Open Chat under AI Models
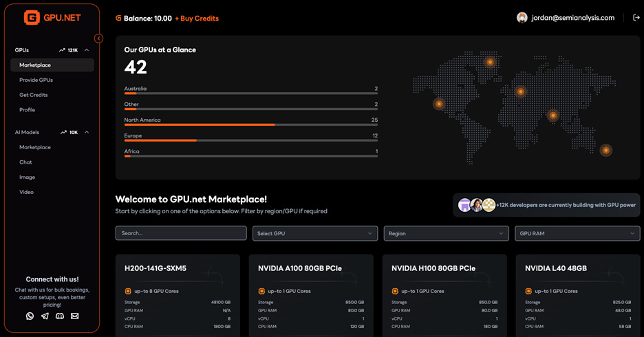The height and width of the screenshot is (337, 644). point(25,162)
